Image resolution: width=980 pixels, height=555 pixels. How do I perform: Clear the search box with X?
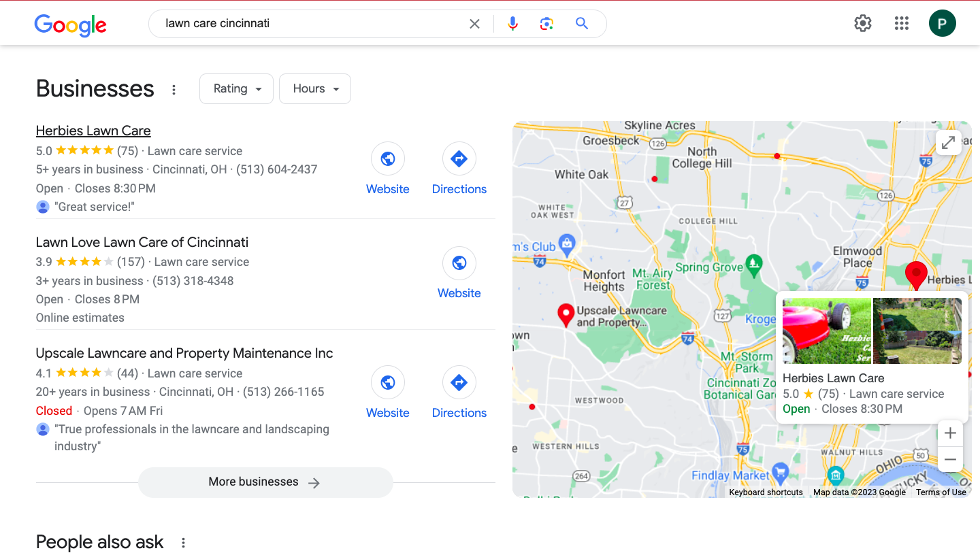point(474,24)
